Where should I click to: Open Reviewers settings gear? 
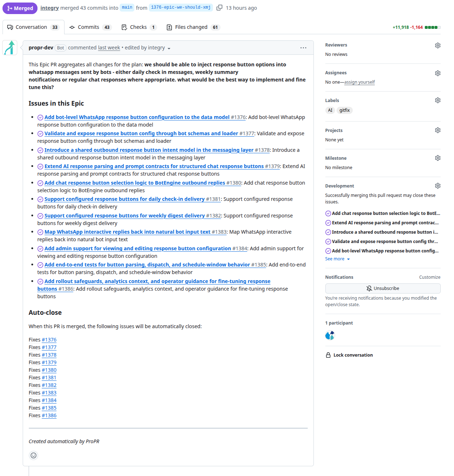(437, 45)
